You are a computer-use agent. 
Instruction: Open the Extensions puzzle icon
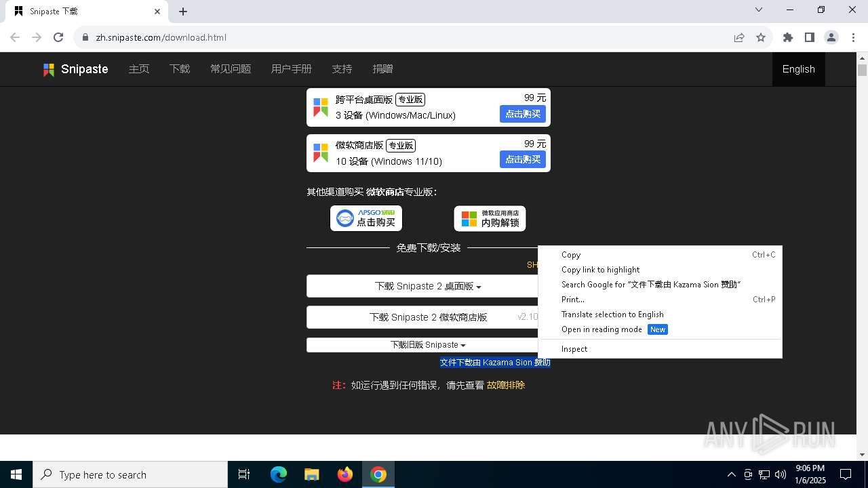[x=788, y=37]
